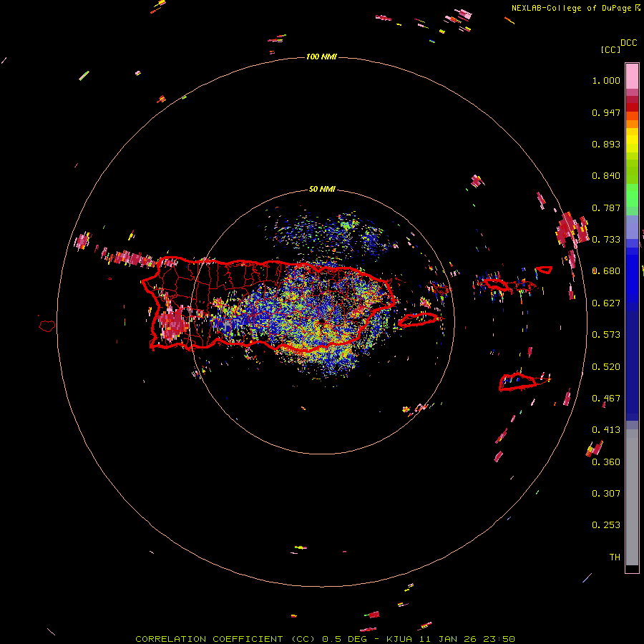The width and height of the screenshot is (644, 644).
Task: Click the small Mona Island outline at far west
Action: [47, 326]
